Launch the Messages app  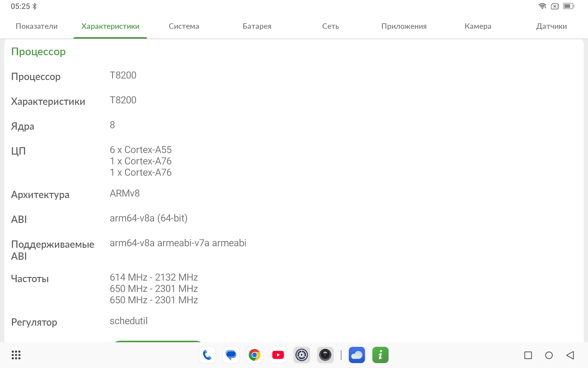pyautogui.click(x=231, y=355)
